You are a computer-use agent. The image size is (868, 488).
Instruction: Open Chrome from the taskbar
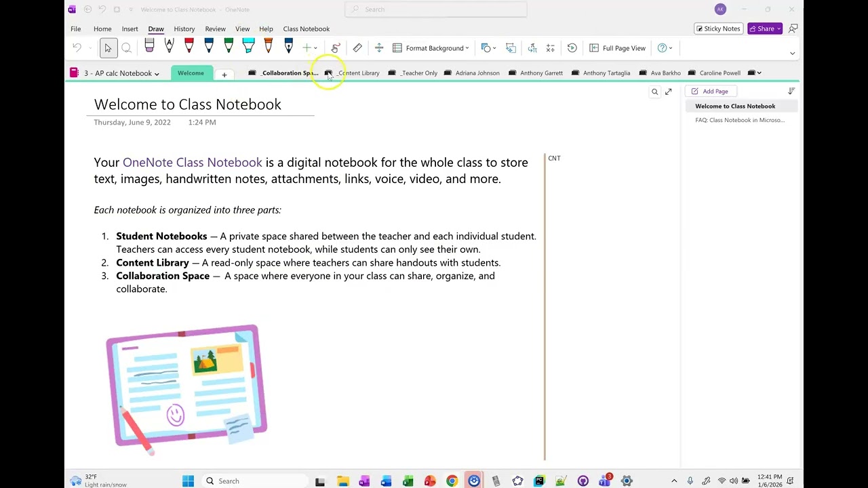(452, 481)
